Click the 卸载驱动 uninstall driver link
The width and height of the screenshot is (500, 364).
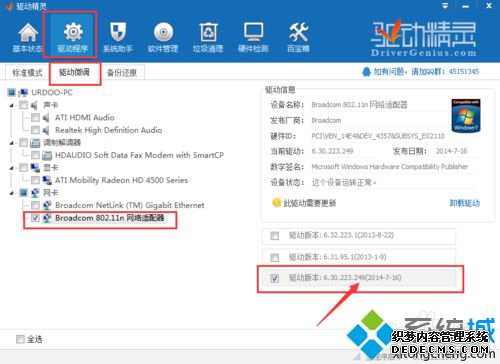pos(465,203)
